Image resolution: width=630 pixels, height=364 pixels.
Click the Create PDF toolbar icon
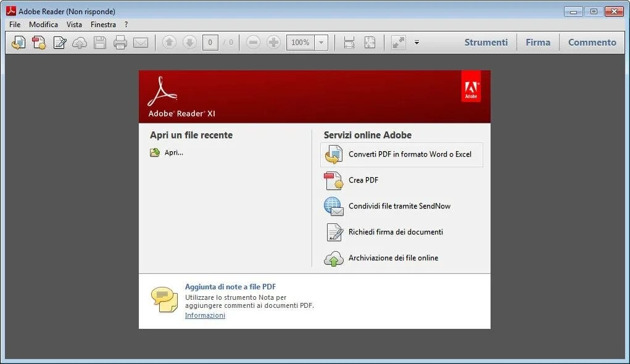click(39, 42)
